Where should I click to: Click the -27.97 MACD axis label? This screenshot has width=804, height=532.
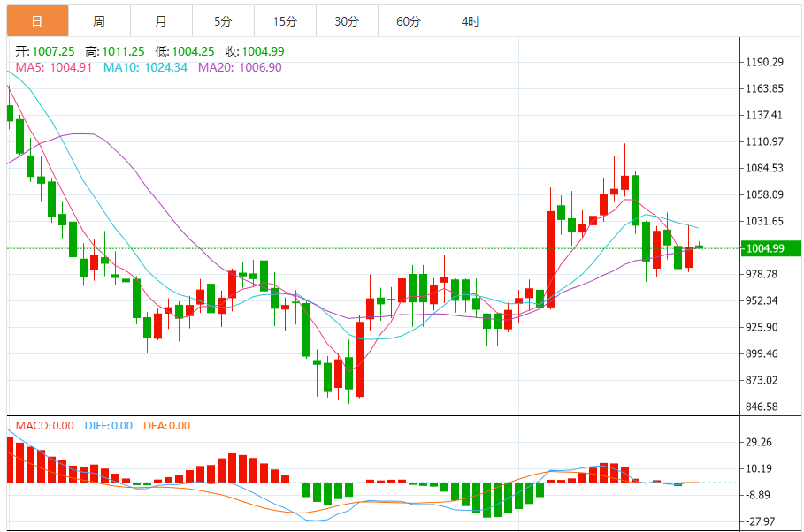761,521
